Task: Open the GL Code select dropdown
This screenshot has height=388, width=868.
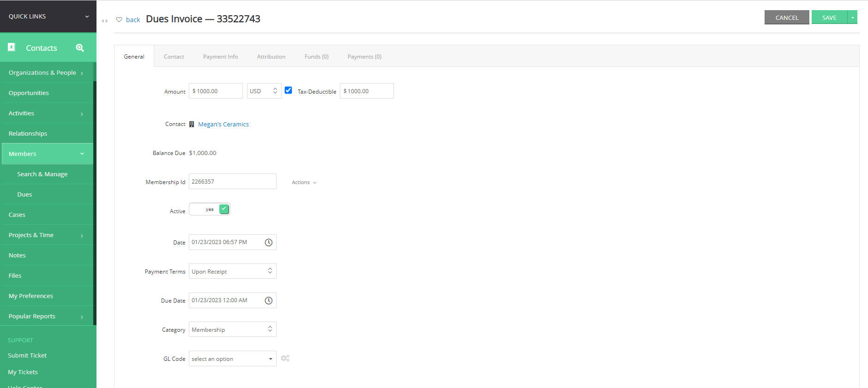Action: point(233,358)
